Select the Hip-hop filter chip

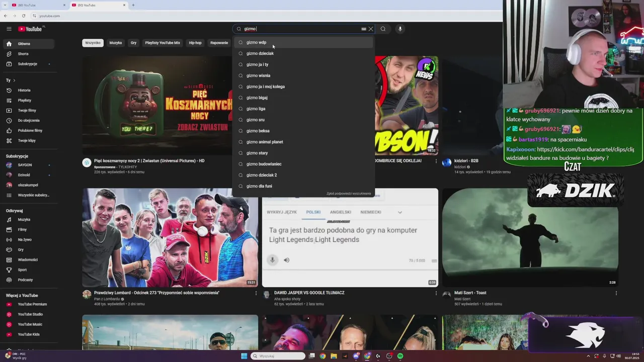click(195, 43)
